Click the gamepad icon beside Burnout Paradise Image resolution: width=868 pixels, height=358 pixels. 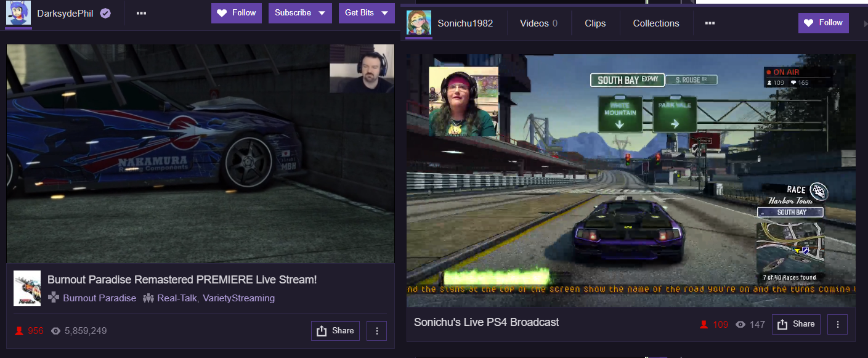click(54, 298)
